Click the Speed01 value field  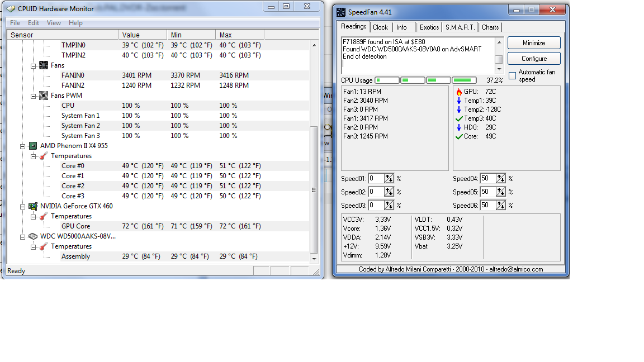point(376,179)
